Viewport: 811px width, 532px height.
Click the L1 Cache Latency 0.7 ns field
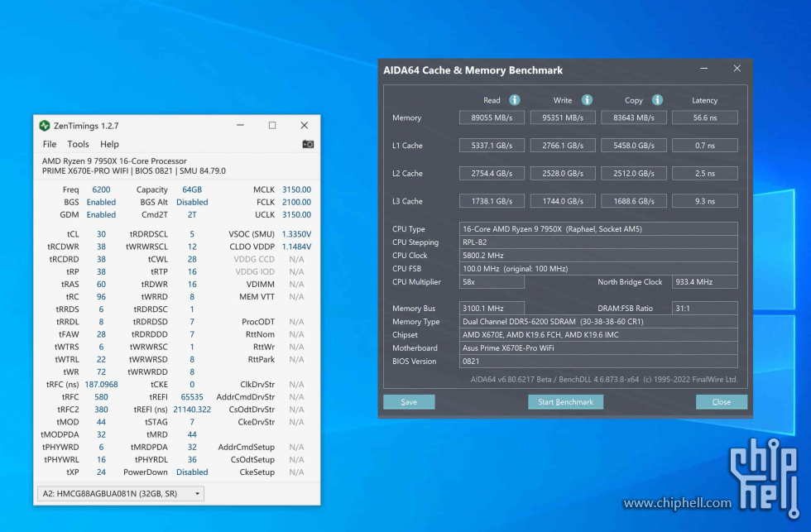coord(705,146)
